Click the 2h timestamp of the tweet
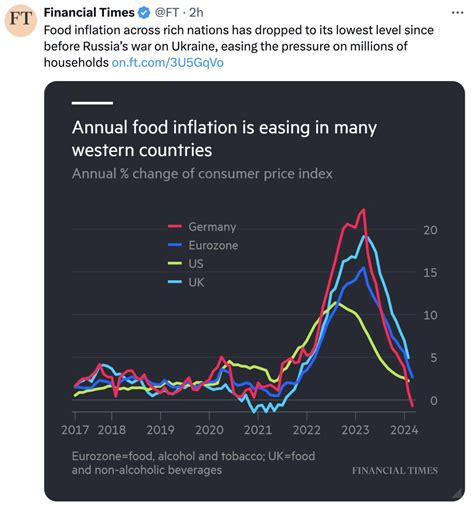The image size is (474, 505). tap(196, 13)
